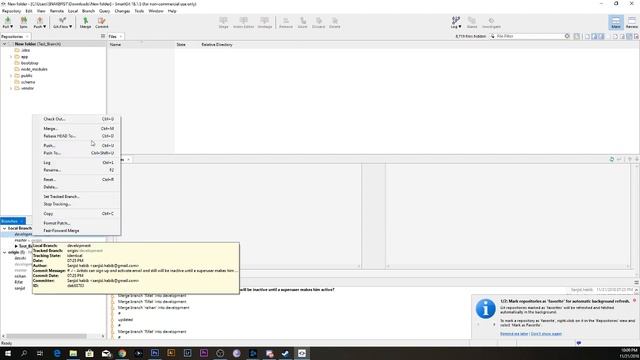
Task: Click the Push toolbar icon
Action: click(40, 22)
